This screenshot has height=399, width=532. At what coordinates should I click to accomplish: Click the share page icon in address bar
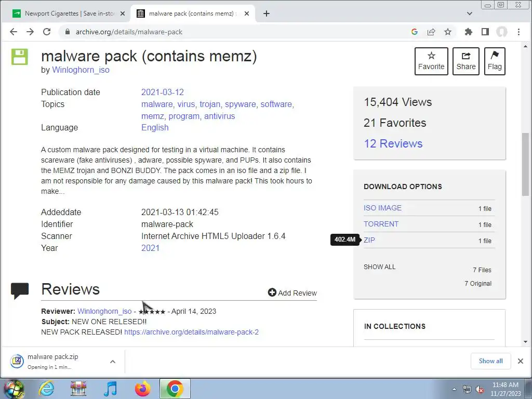coord(431,32)
